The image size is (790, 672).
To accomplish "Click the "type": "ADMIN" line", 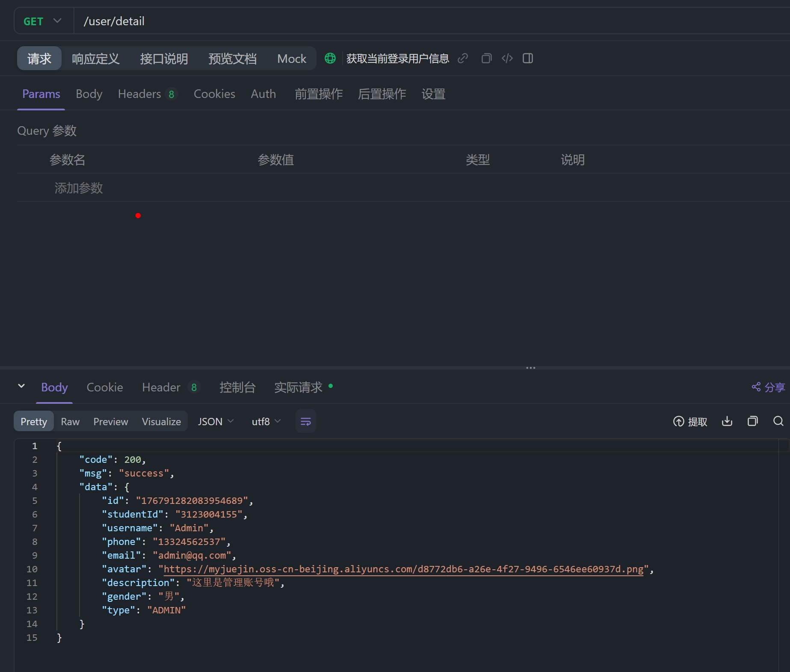I will click(x=144, y=610).
